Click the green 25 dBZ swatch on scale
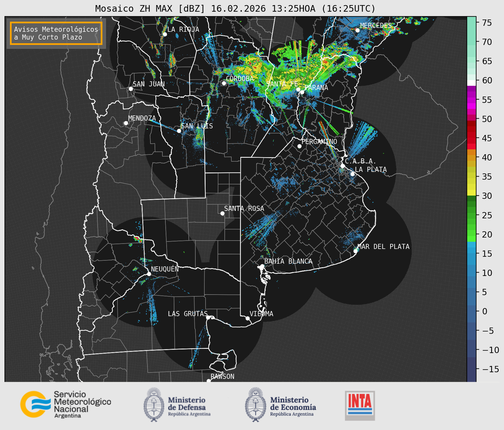The width and height of the screenshot is (504, 430). click(471, 215)
